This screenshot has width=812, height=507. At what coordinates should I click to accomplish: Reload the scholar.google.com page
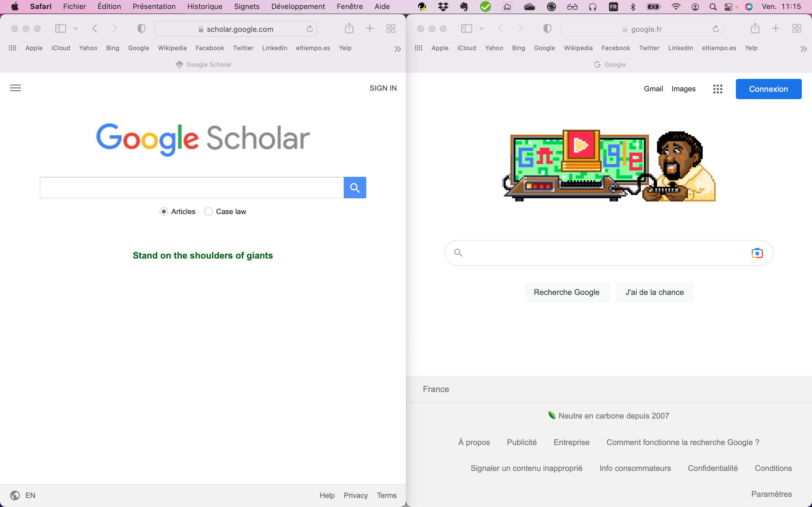tap(310, 29)
